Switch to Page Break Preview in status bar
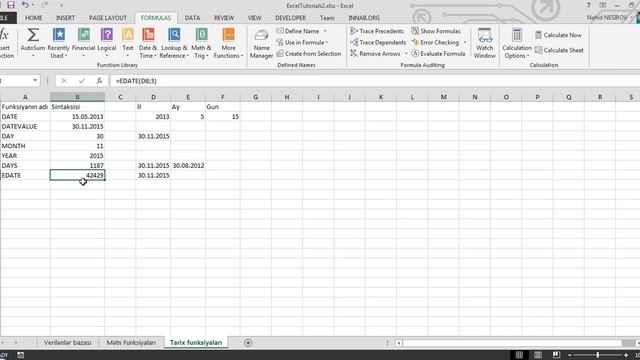The width and height of the screenshot is (640, 360). point(556,355)
